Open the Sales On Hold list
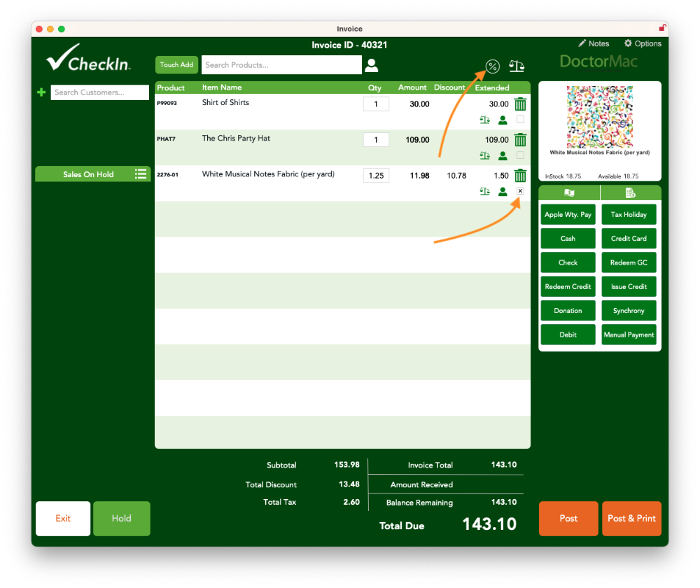The image size is (700, 588). 92,174
